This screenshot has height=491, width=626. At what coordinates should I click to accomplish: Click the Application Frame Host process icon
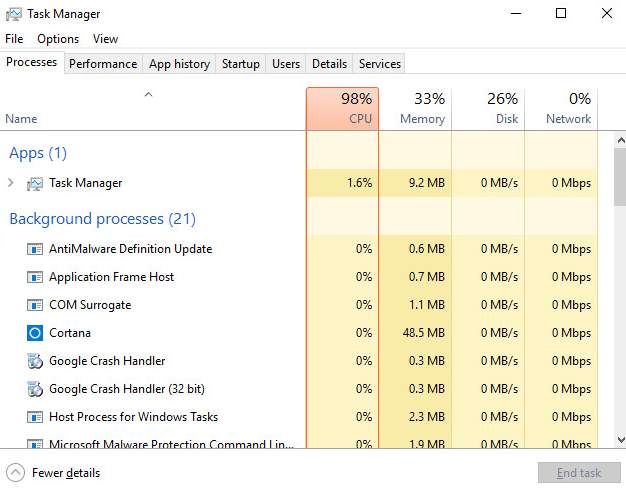tap(35, 277)
